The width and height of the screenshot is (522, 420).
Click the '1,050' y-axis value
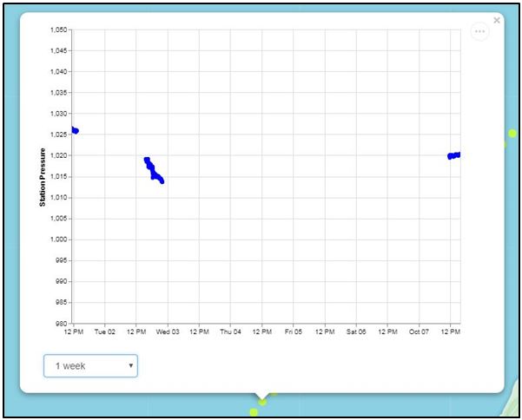pyautogui.click(x=58, y=30)
